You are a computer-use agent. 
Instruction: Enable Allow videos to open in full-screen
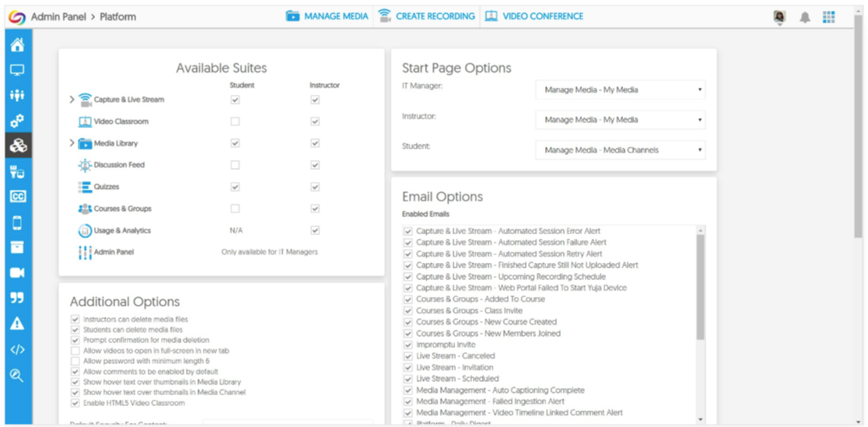coord(75,351)
